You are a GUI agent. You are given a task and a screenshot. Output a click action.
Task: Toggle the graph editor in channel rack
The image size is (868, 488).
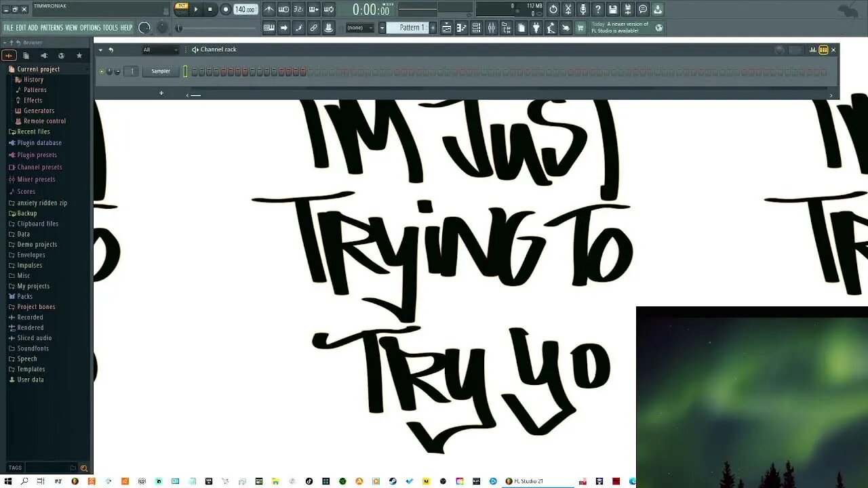(x=813, y=49)
